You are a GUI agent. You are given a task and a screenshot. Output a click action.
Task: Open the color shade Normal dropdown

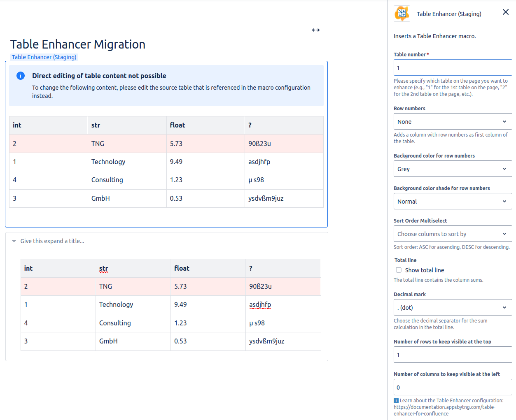point(452,202)
